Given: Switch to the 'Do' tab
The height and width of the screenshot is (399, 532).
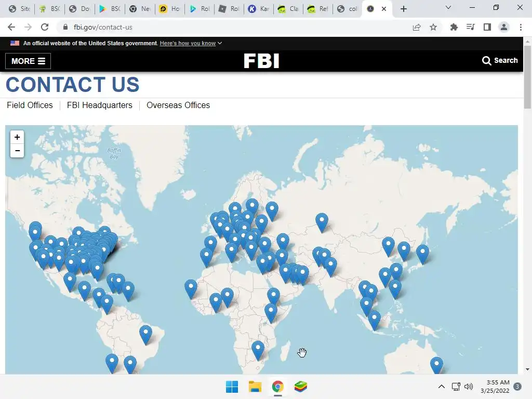Looking at the screenshot, I should click(x=79, y=9).
